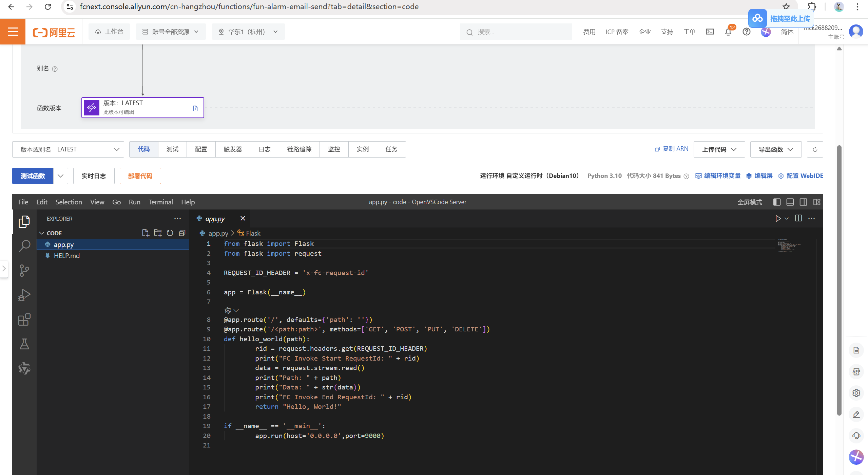Open the help question mark icon
This screenshot has height=475, width=868.
746,32
